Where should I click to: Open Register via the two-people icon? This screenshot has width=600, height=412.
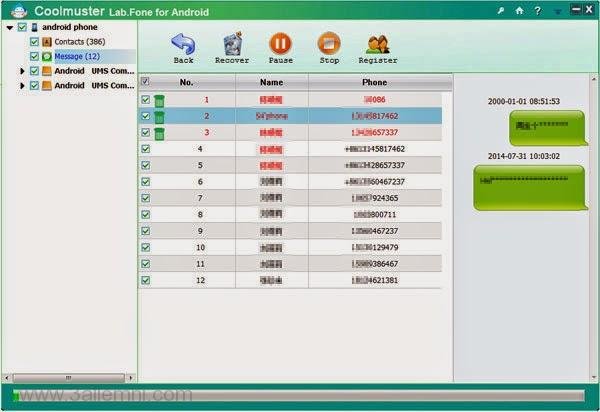(x=378, y=44)
